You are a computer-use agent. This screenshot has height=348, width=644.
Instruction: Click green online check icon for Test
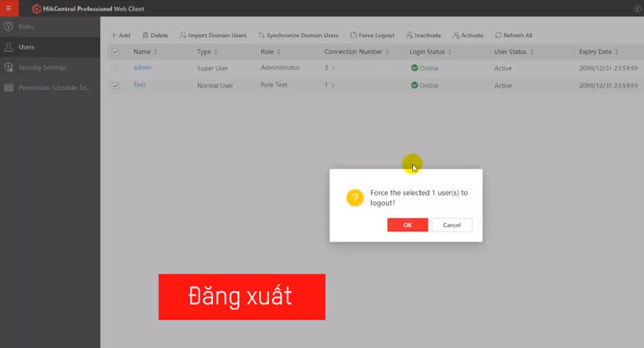(415, 85)
